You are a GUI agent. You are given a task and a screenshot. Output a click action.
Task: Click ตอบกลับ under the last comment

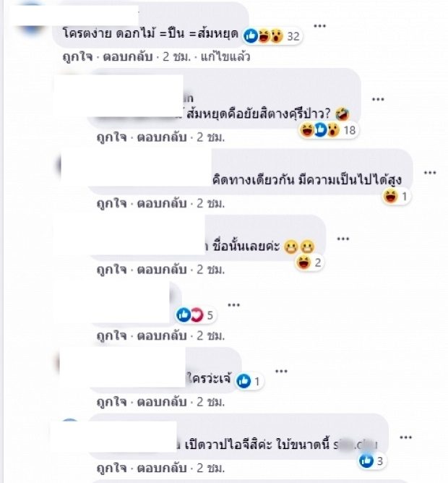[162, 469]
